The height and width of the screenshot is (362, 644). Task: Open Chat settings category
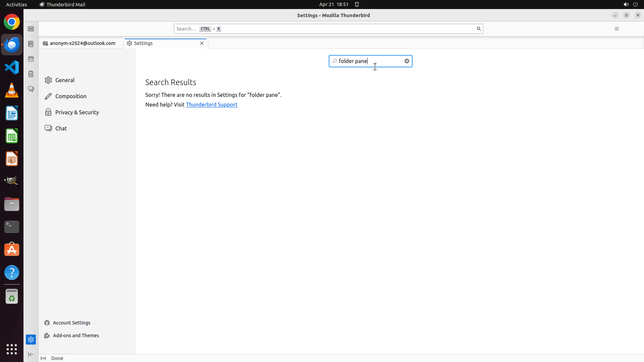click(x=61, y=128)
